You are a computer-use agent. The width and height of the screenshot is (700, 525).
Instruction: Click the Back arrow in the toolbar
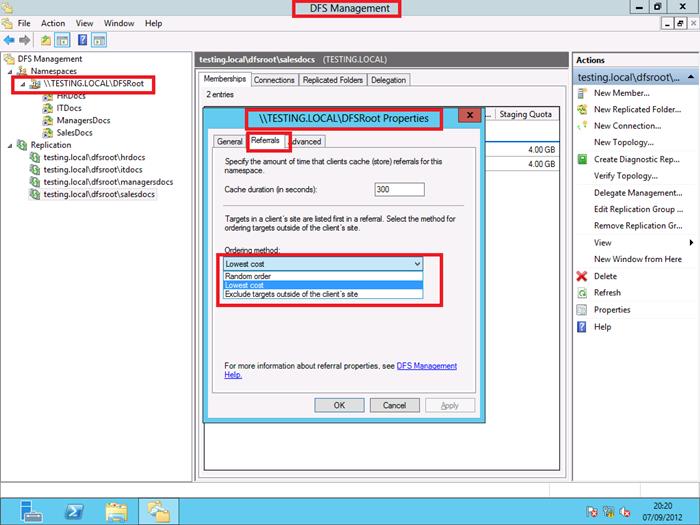click(x=9, y=40)
